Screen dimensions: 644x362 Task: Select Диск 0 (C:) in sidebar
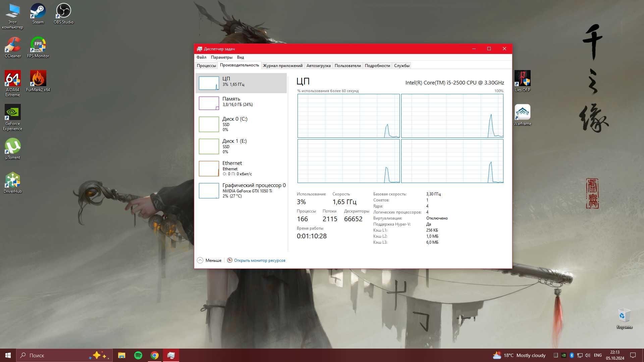pyautogui.click(x=241, y=124)
